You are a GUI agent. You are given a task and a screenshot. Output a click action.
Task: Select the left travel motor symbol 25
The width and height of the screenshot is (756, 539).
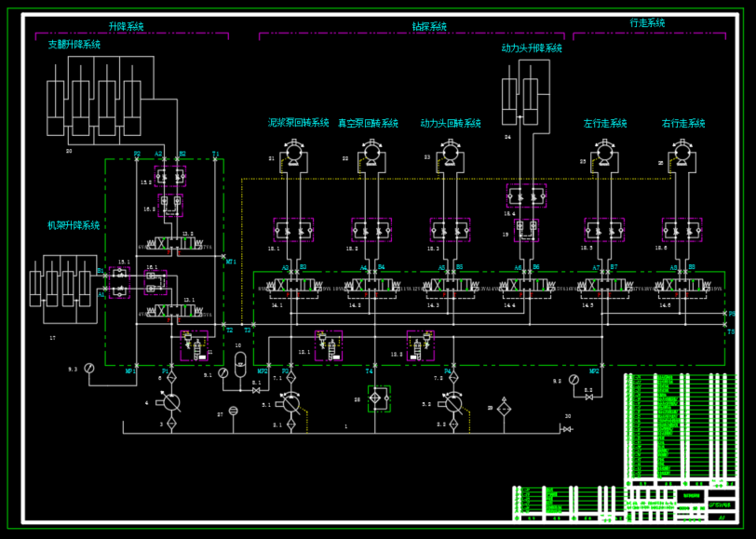(604, 154)
